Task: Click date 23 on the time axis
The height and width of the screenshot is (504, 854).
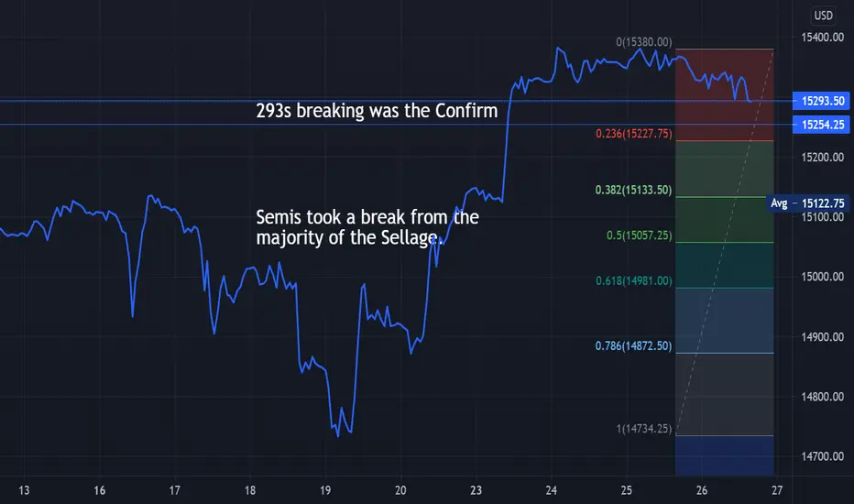Action: [476, 490]
